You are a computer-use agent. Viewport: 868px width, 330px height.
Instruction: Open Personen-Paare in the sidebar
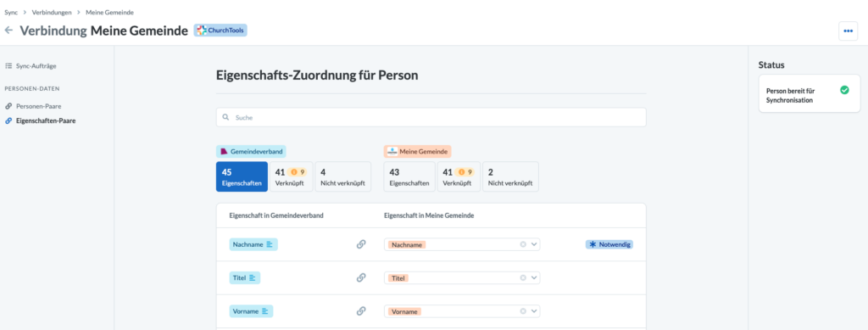click(x=33, y=106)
